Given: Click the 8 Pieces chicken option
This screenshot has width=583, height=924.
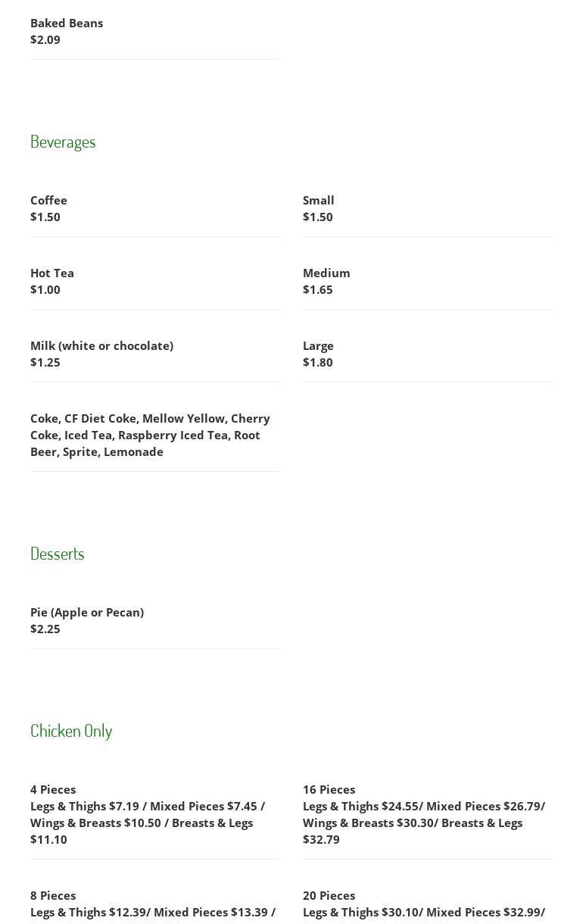Looking at the screenshot, I should click(x=53, y=896).
